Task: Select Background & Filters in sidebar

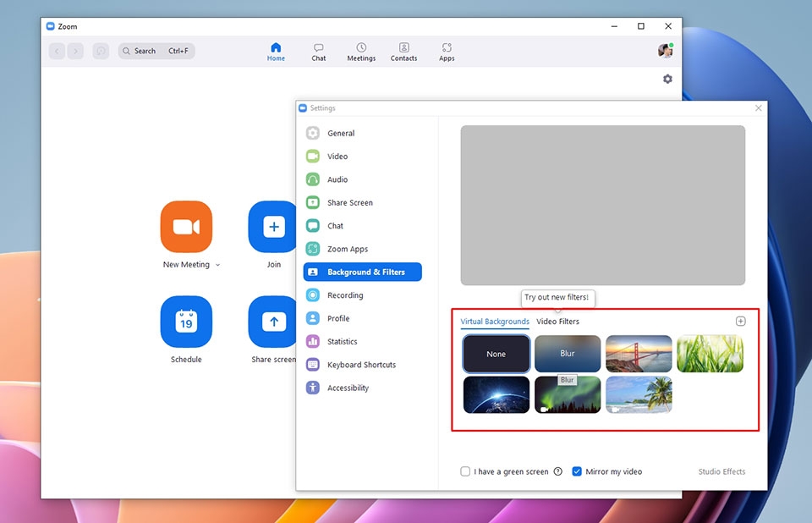Action: click(x=363, y=272)
